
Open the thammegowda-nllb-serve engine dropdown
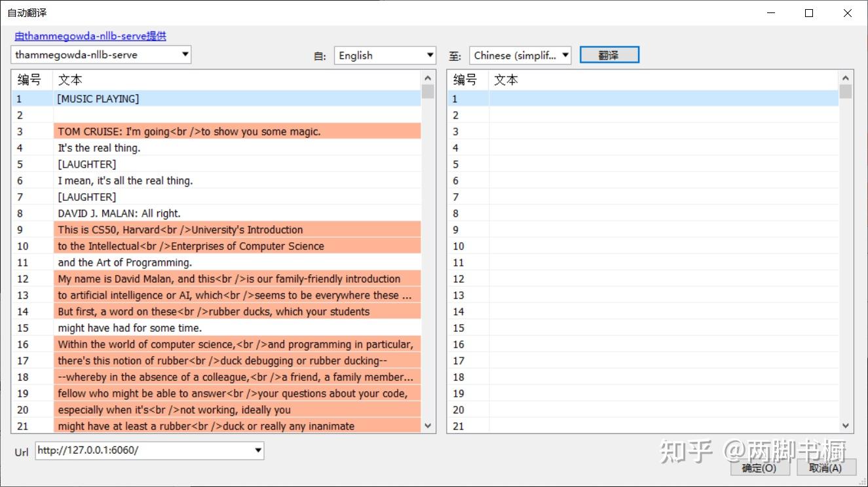pyautogui.click(x=101, y=54)
